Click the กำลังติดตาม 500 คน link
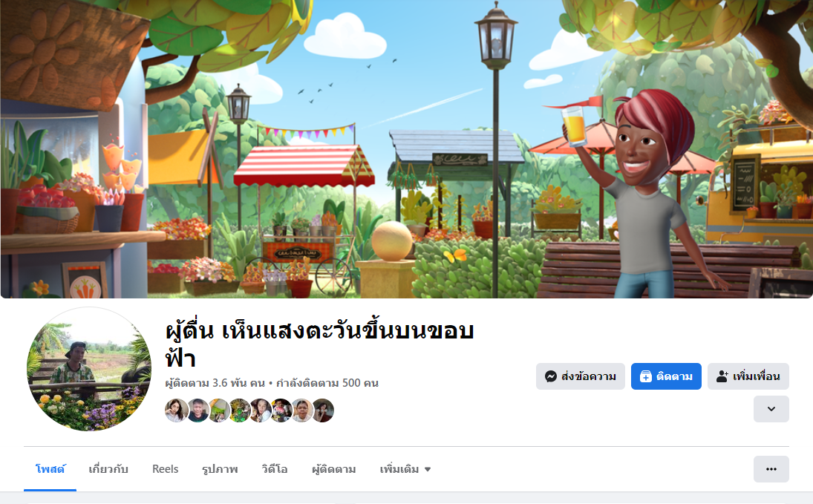 coord(327,383)
